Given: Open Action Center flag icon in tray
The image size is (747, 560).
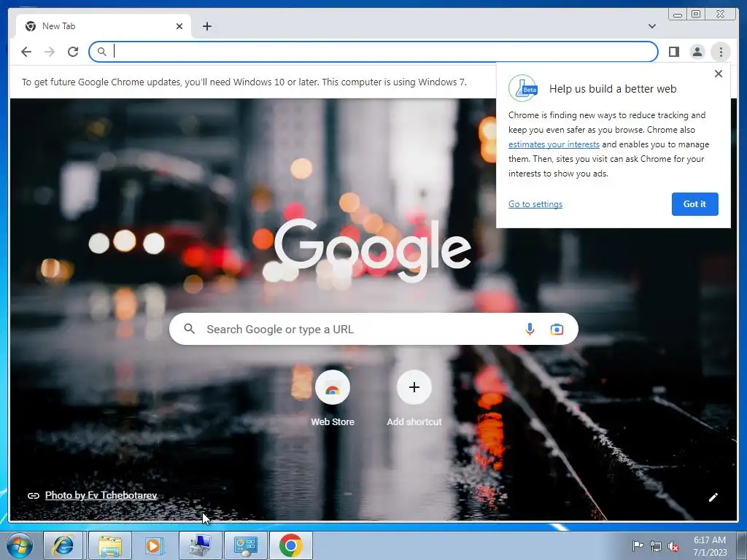Looking at the screenshot, I should [x=637, y=546].
